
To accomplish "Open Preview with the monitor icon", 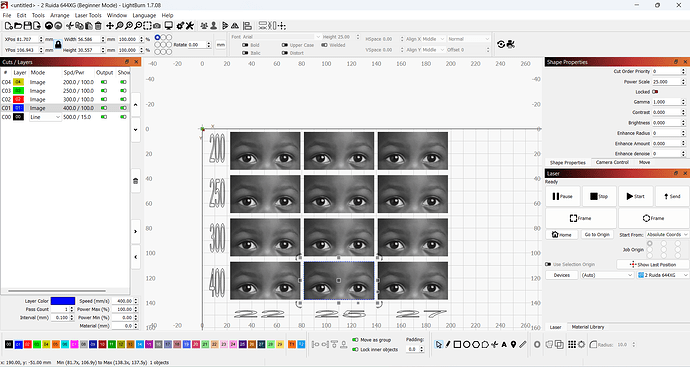I will 168,26.
